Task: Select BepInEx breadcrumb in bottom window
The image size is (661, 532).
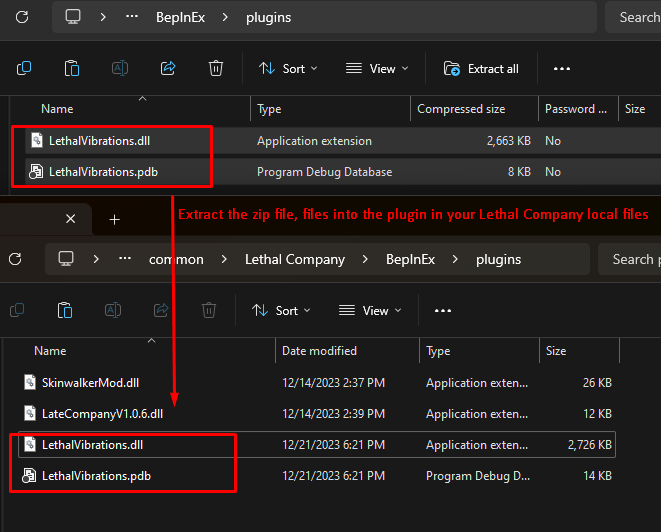Action: click(x=410, y=259)
